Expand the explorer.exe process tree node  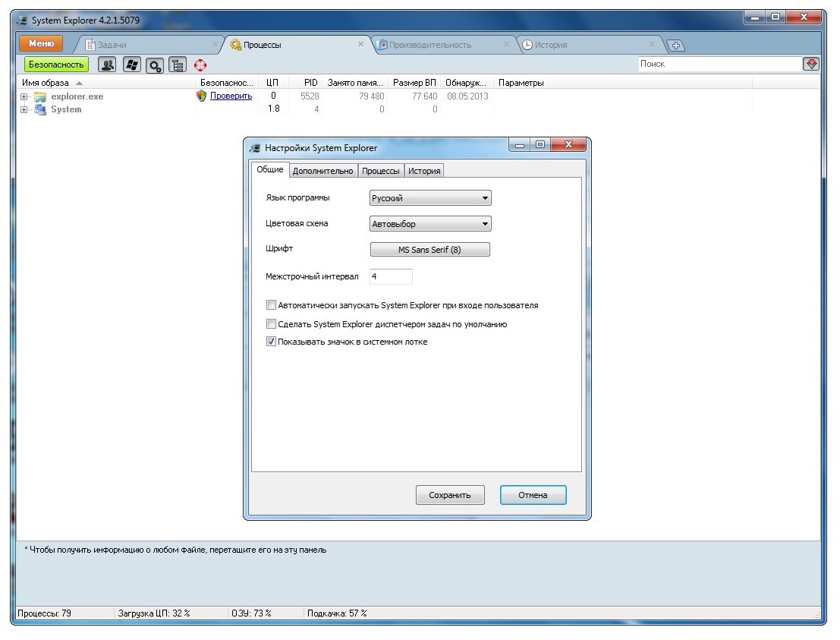[x=24, y=97]
